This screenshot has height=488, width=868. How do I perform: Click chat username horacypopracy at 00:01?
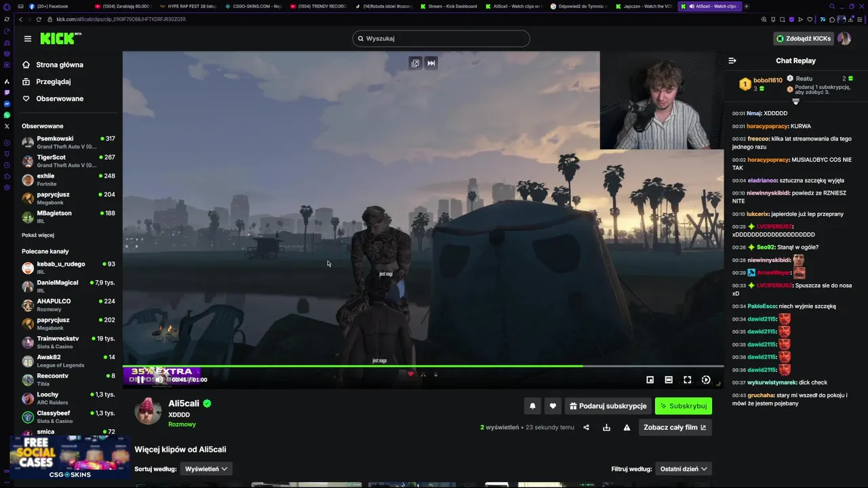tap(768, 126)
